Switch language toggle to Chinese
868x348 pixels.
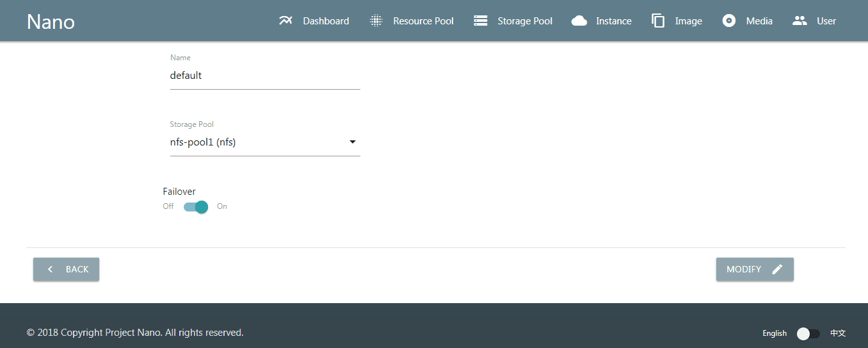tap(808, 333)
